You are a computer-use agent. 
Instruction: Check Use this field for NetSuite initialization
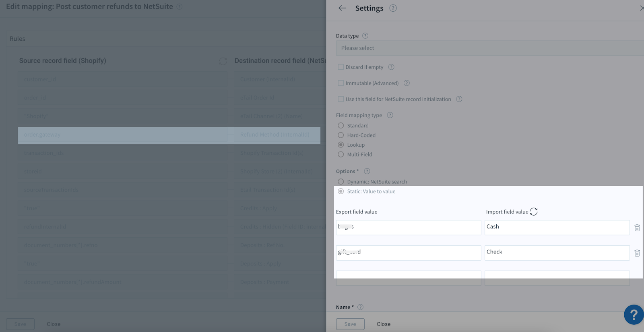pyautogui.click(x=341, y=99)
